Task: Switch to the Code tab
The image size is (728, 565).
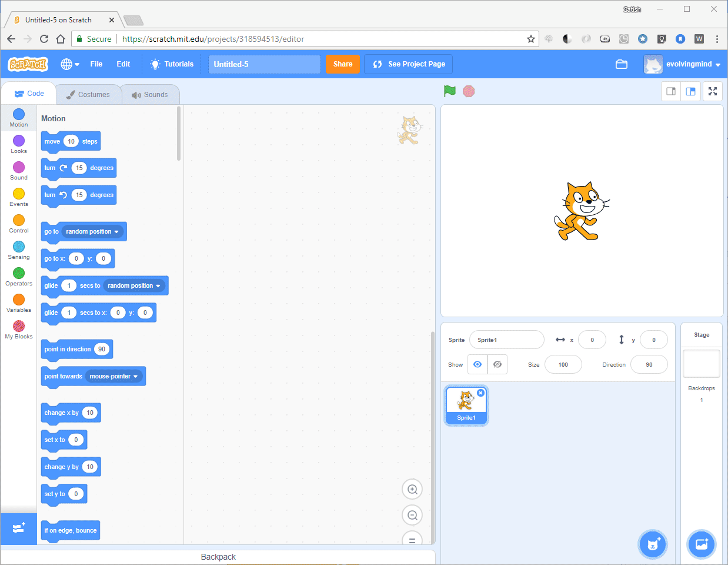Action: click(29, 94)
